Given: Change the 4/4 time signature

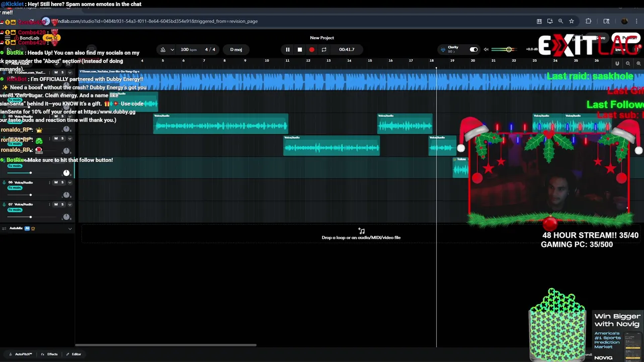Looking at the screenshot, I should click(210, 49).
